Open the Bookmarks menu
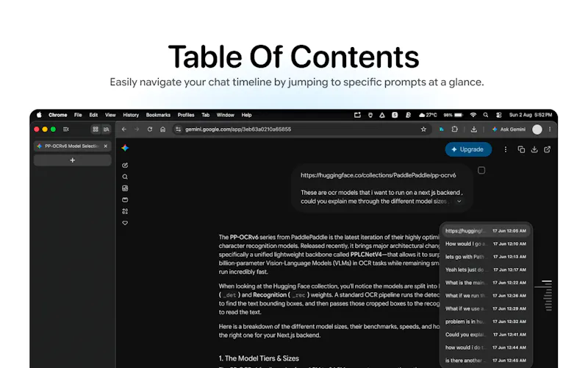588x368 pixels. (158, 115)
